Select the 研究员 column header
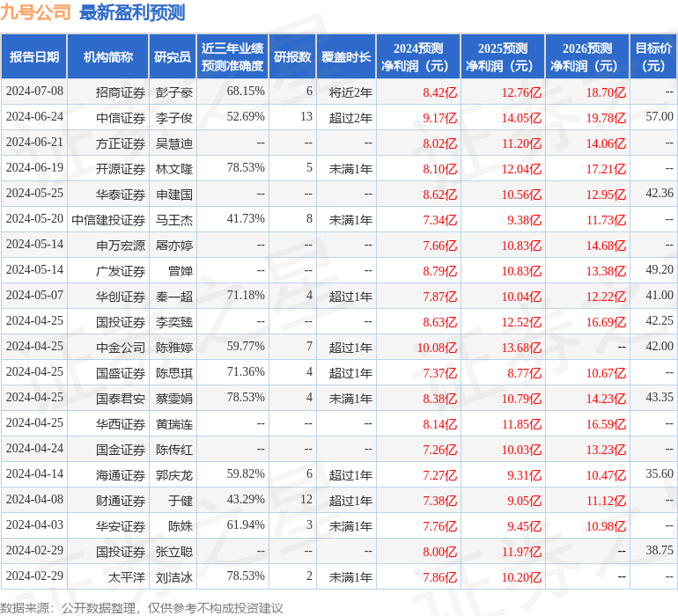Viewport: 678px width, 616px height. [x=173, y=56]
